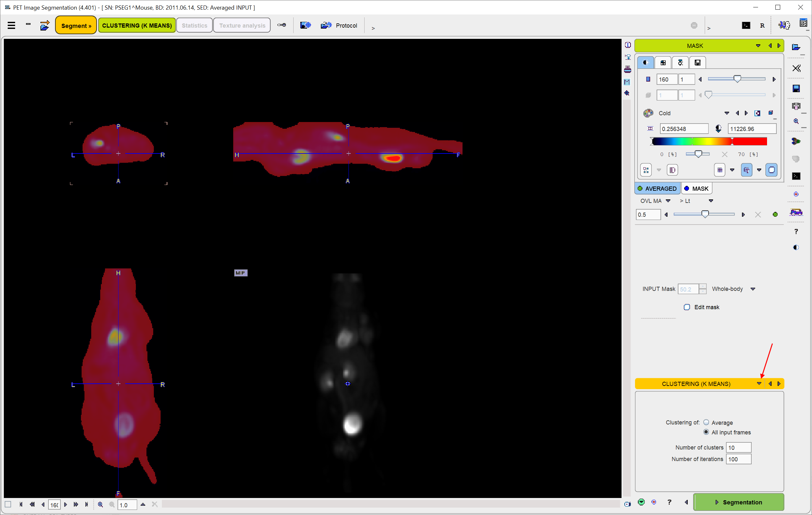Jump to last slice in bottom bar

(x=86, y=504)
